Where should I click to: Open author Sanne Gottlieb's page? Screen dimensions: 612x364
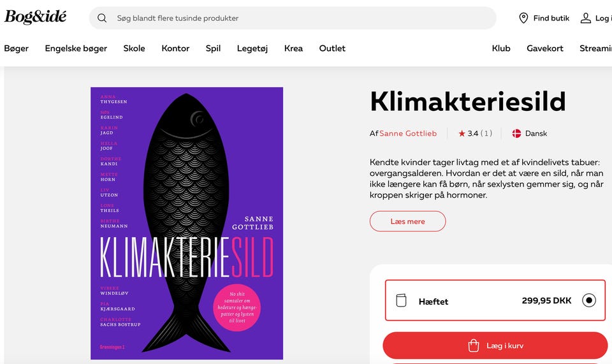click(408, 134)
